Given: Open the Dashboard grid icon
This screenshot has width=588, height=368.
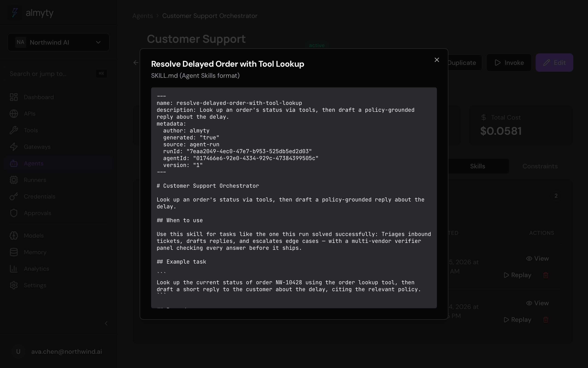Looking at the screenshot, I should [14, 97].
